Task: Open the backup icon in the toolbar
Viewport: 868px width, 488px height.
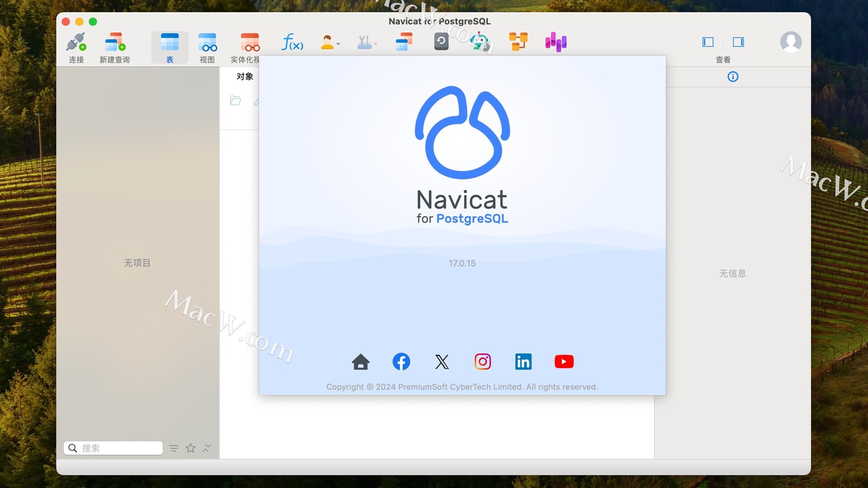Action: click(x=441, y=42)
